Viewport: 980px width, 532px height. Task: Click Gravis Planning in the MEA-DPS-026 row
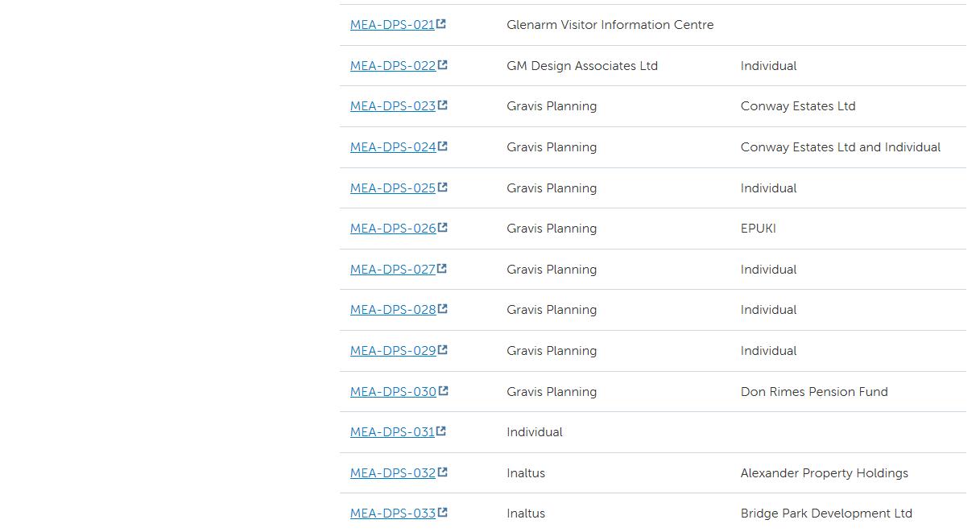tap(552, 229)
